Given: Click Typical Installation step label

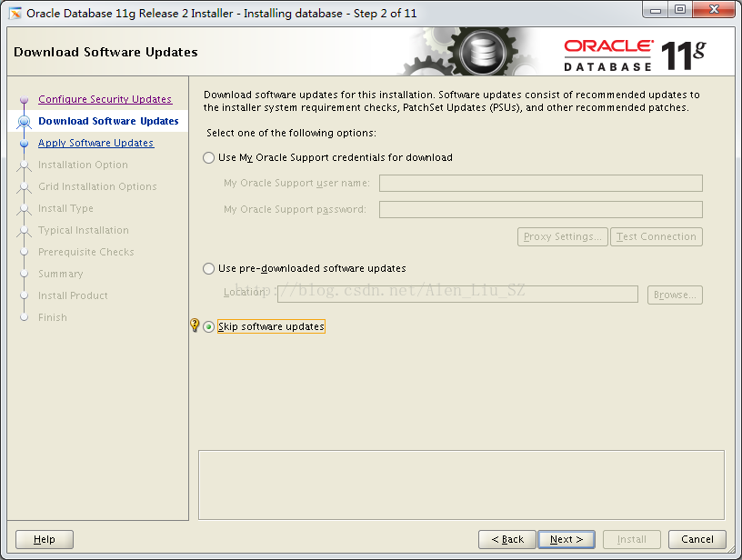Looking at the screenshot, I should (84, 230).
